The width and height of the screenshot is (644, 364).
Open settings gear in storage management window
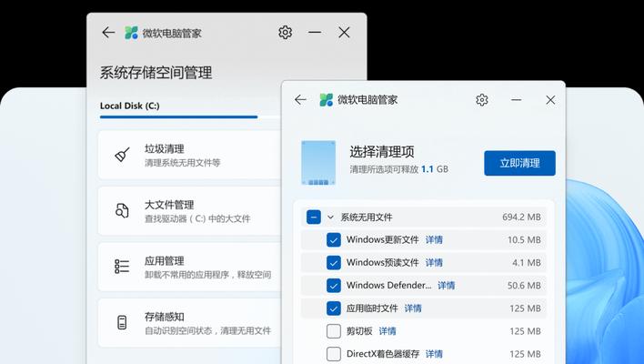tap(285, 33)
